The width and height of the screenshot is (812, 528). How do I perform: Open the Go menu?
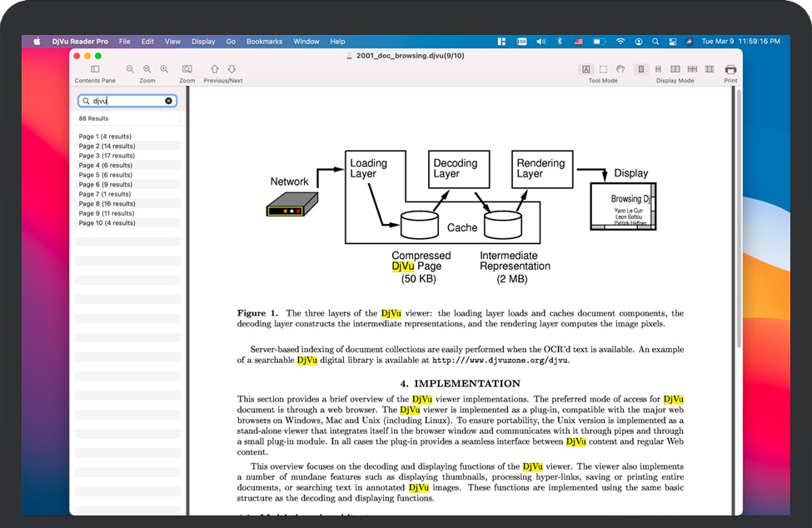point(231,42)
